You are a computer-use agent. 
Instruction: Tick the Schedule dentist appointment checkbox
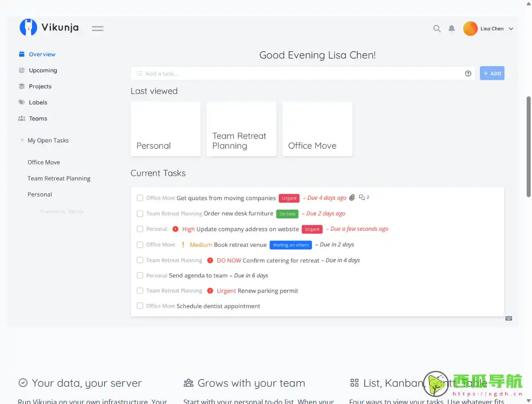coord(140,306)
